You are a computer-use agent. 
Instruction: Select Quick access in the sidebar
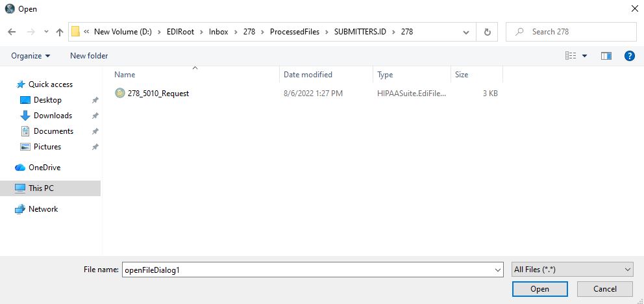[50, 84]
